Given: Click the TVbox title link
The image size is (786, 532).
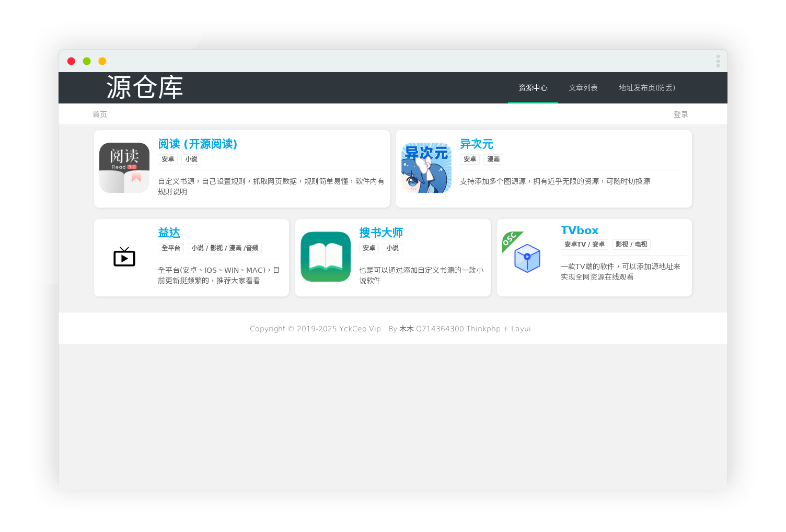Looking at the screenshot, I should pyautogui.click(x=579, y=230).
